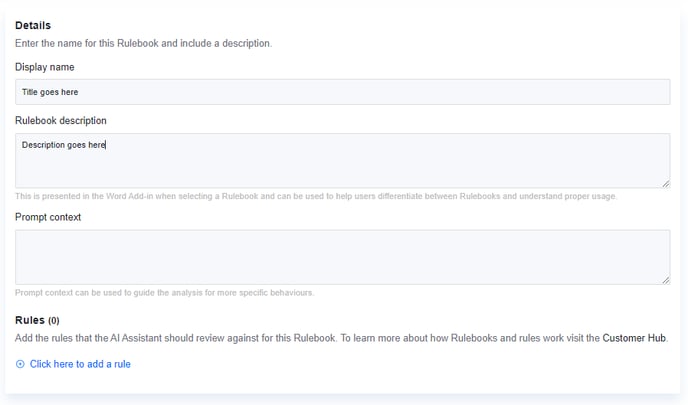Click the Rulebook description resize handle
688x405 pixels.
tap(665, 183)
